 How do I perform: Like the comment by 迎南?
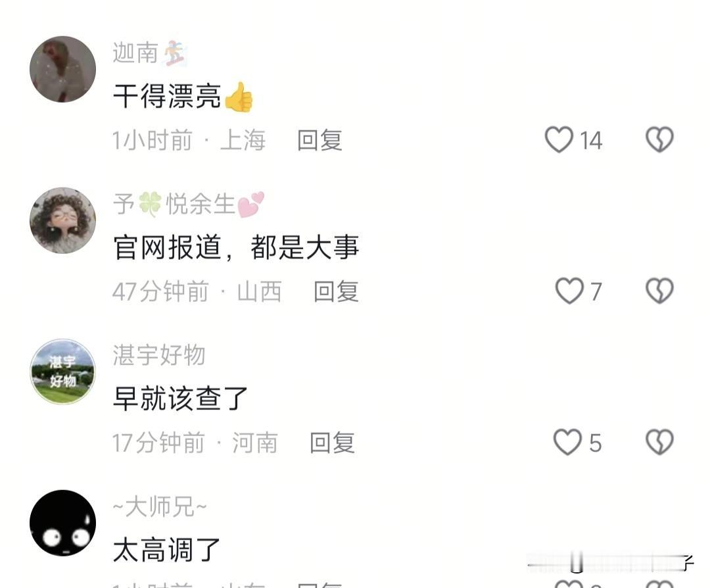559,139
